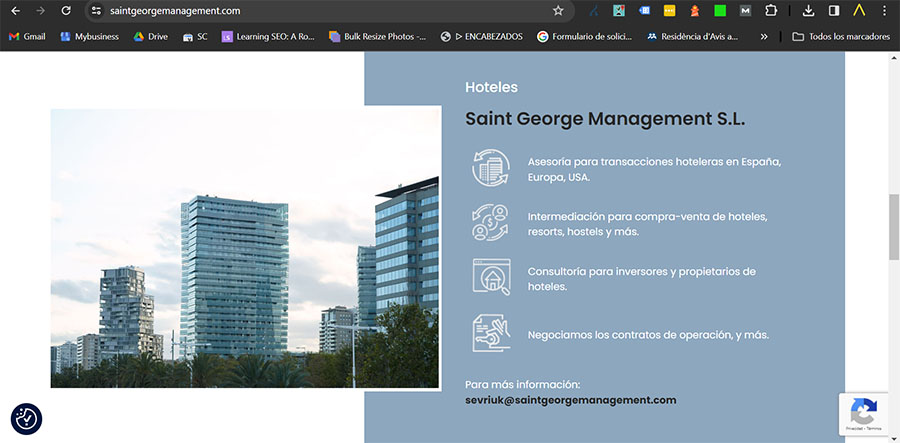Open the Extensions puzzle menu
This screenshot has width=900, height=443.
770,10
